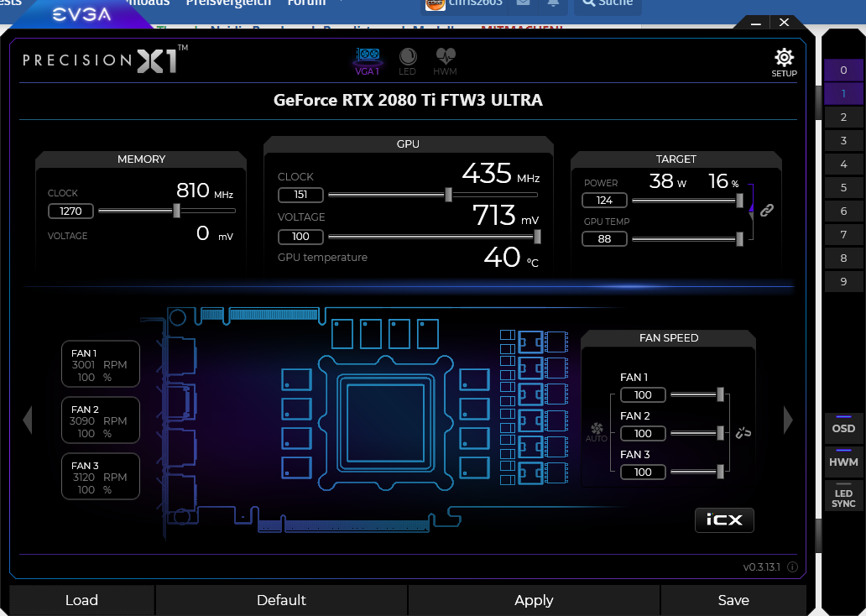Open Preisvergleich in the browser navigation
This screenshot has width=866, height=616.
[x=228, y=3]
